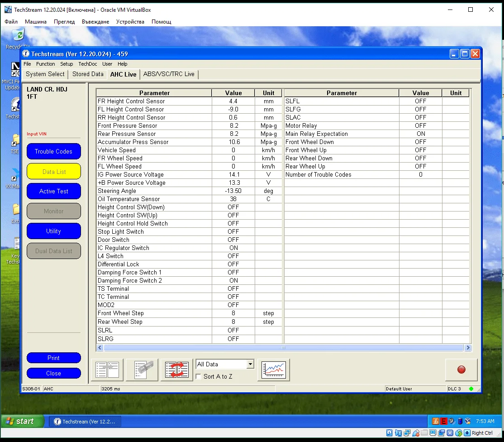This screenshot has height=442, width=504.
Task: Click VirtualBox Guest Additions tray icon
Action: coord(468,421)
